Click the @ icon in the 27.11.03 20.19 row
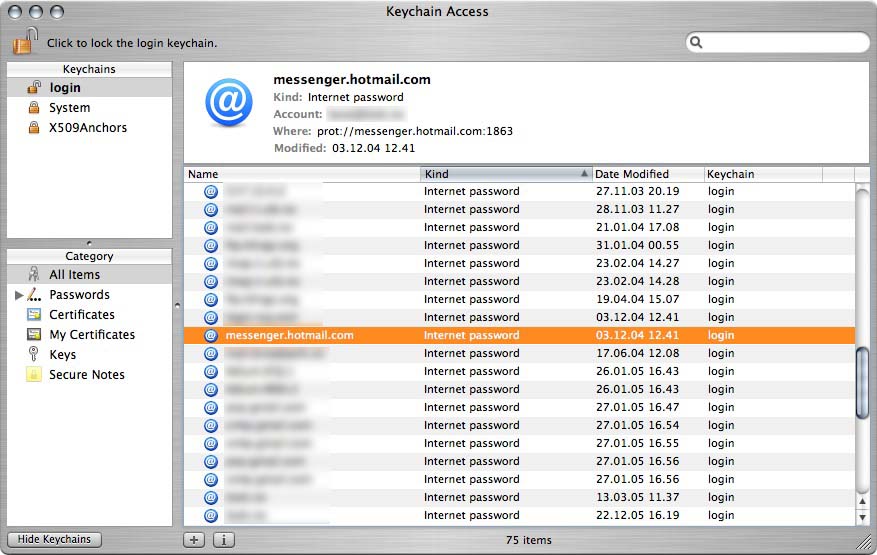The image size is (877, 555). [x=211, y=191]
